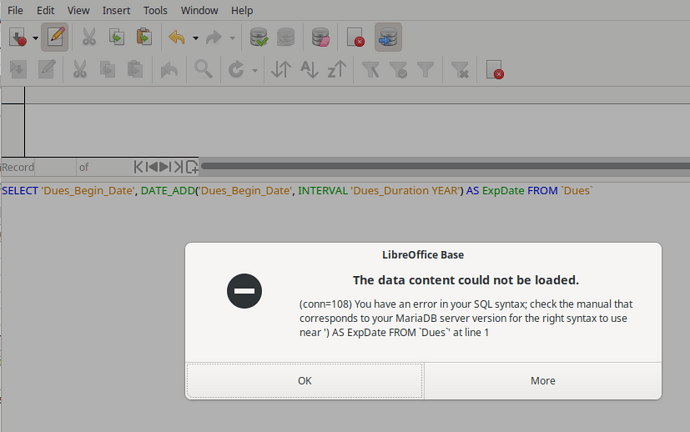This screenshot has height=432, width=690.
Task: Click the Find Record magnifier icon
Action: (203, 69)
